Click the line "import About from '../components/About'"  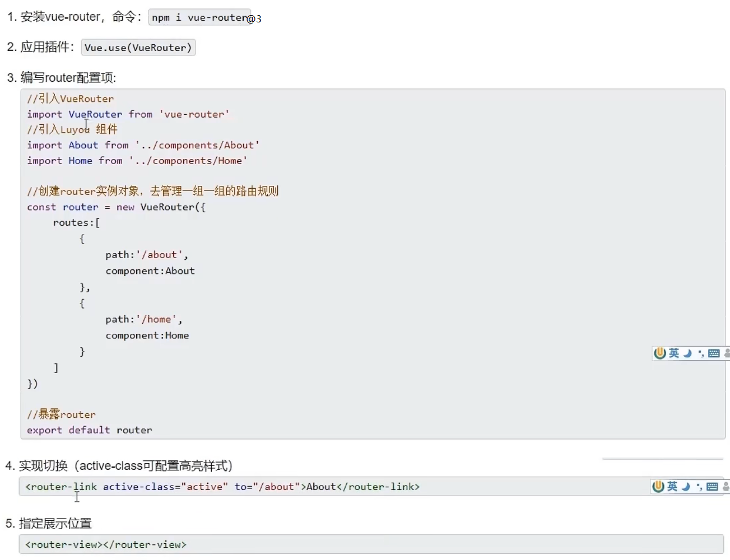(143, 145)
